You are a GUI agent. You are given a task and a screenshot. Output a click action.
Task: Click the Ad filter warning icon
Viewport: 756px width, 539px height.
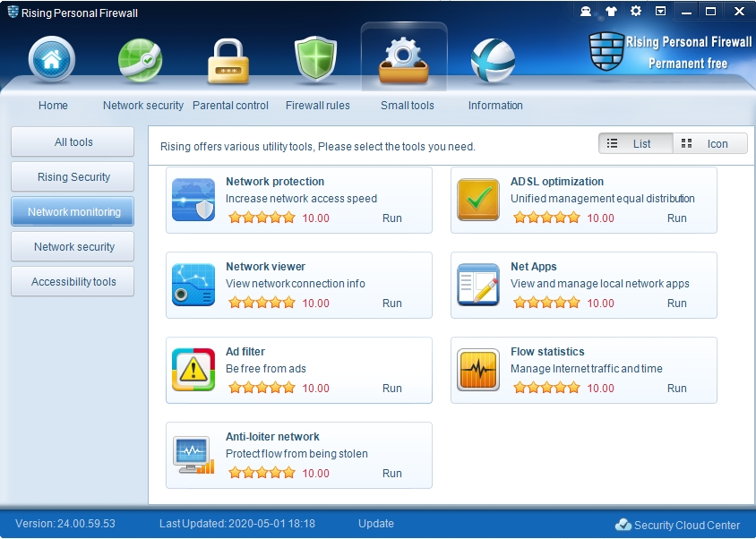coord(193,370)
